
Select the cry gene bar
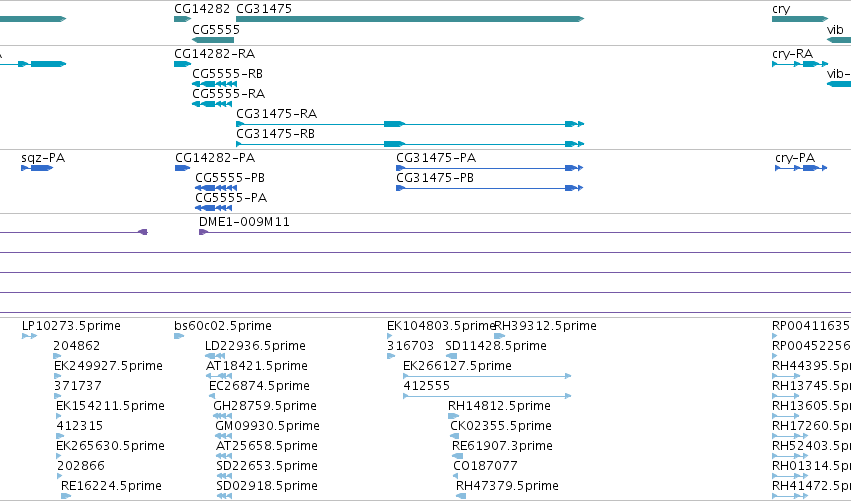[800, 19]
